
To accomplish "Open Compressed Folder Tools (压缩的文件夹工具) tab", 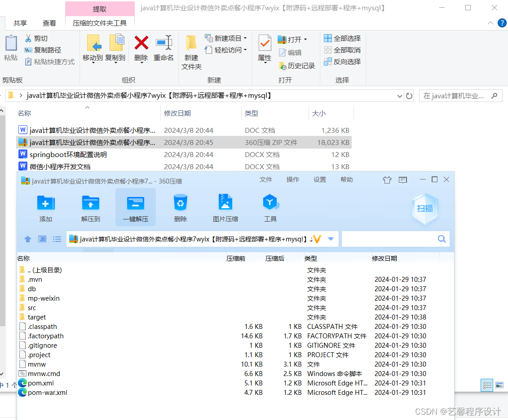I will (x=99, y=23).
